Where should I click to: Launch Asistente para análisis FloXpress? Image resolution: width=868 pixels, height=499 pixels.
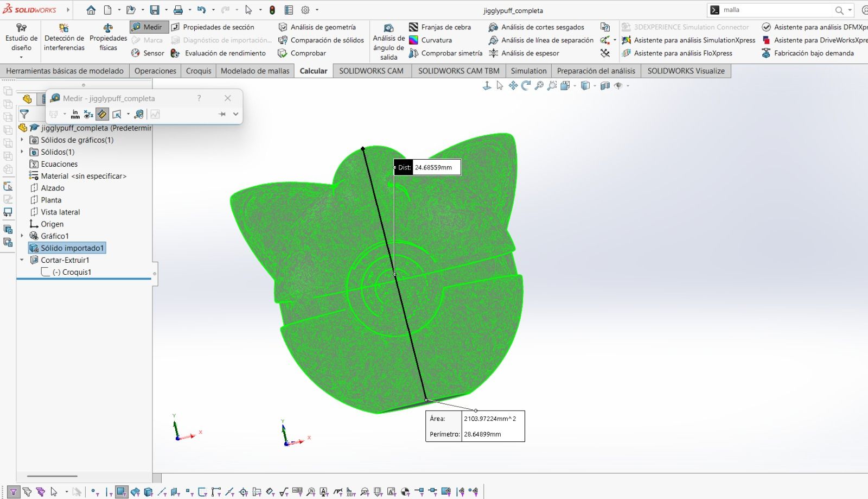click(x=677, y=53)
